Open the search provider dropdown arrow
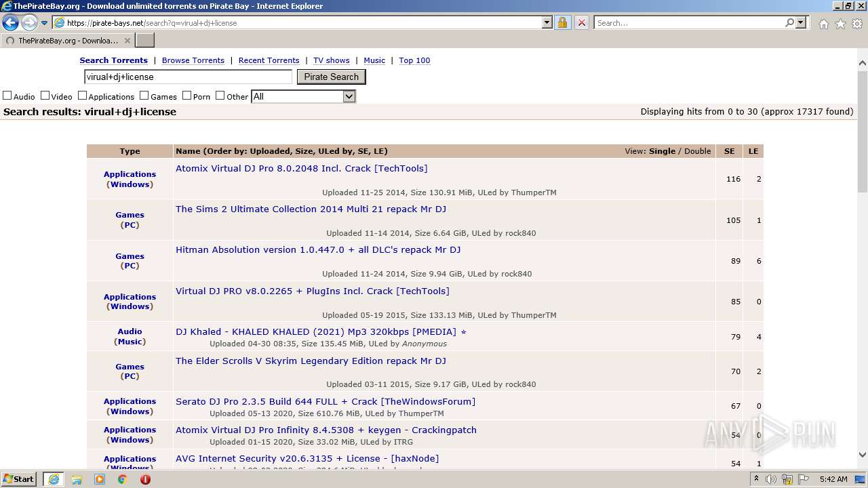The image size is (868, 488). pos(801,22)
